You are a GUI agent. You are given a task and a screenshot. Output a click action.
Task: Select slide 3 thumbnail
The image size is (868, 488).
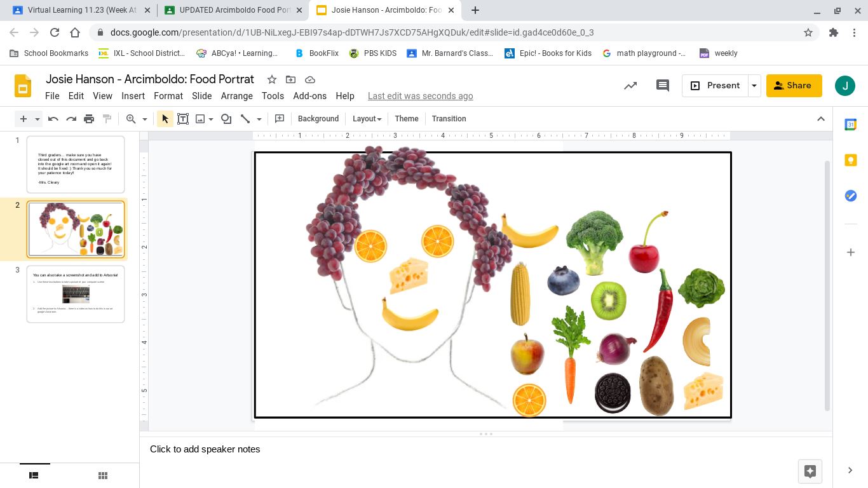pos(76,294)
